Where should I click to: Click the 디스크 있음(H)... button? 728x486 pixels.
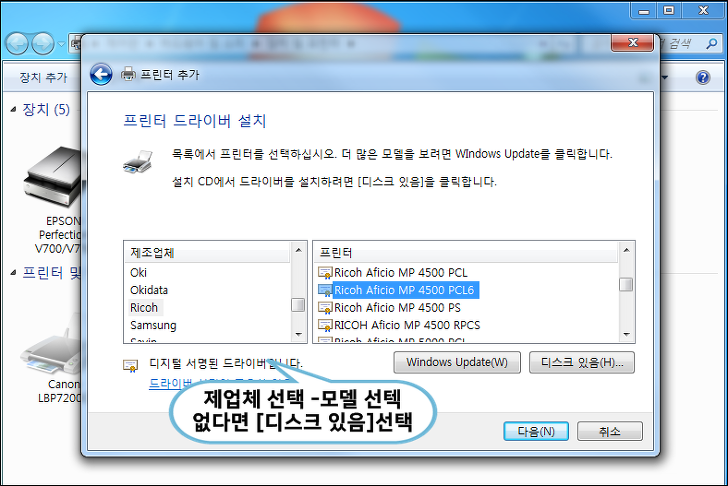click(x=582, y=362)
